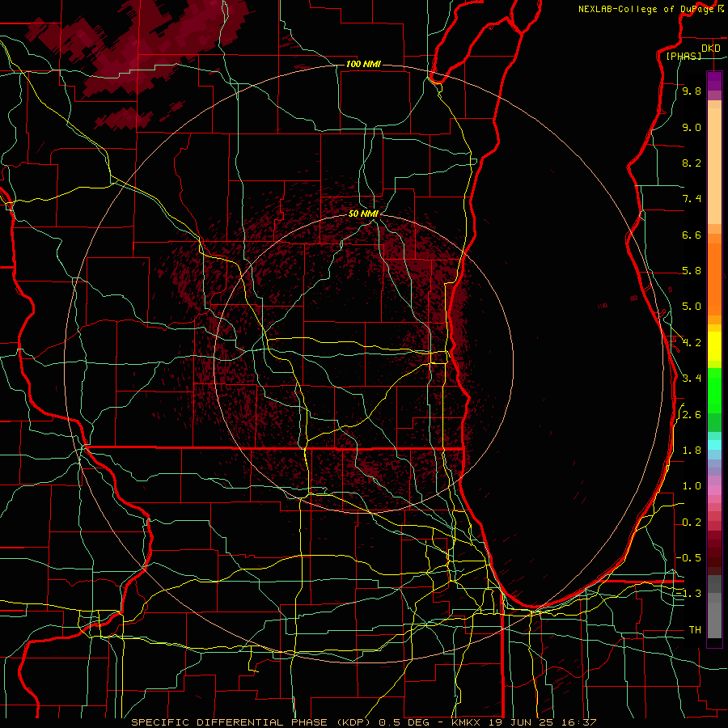This screenshot has width=728, height=728.
Task: Click the 2.6 scale value
Action: point(692,415)
